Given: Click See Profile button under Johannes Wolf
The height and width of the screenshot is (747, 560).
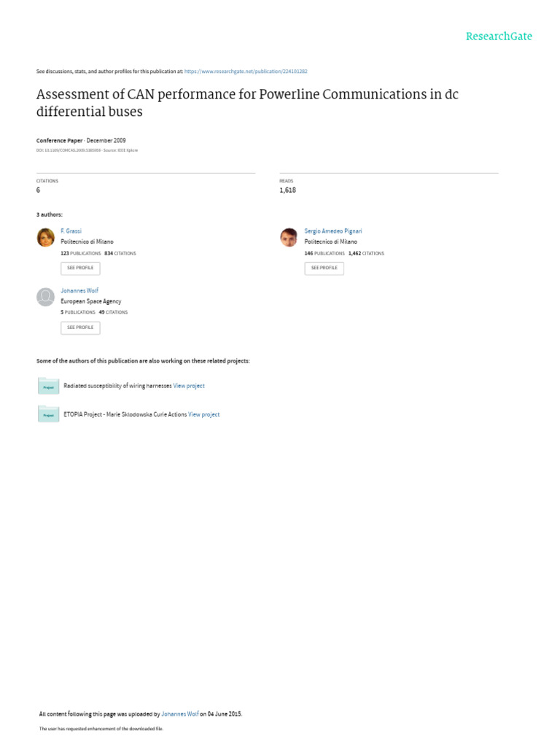Looking at the screenshot, I should (x=80, y=328).
